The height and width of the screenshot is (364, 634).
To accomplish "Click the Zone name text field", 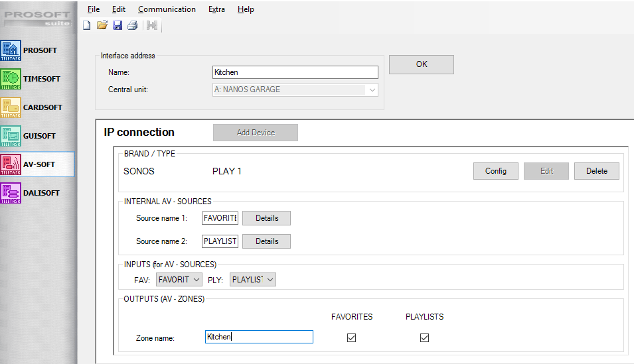I will point(259,337).
